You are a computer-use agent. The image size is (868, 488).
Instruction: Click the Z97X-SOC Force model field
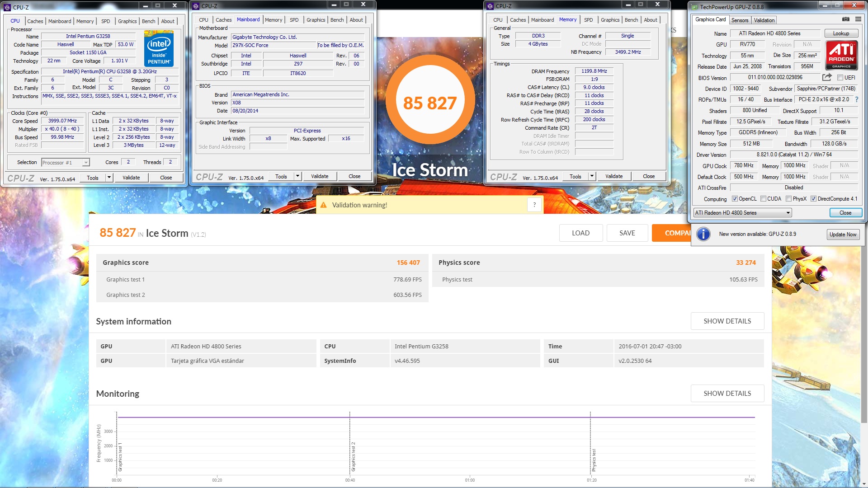(274, 46)
